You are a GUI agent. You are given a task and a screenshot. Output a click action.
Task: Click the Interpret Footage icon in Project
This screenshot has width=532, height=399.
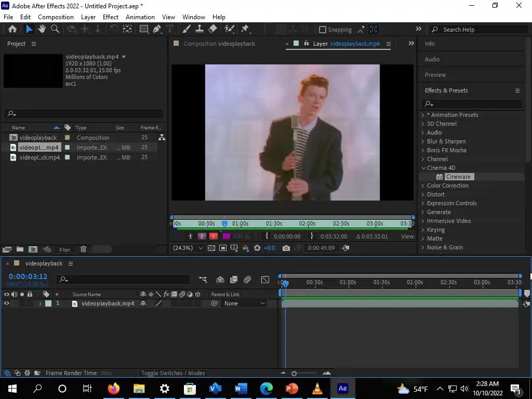7,249
